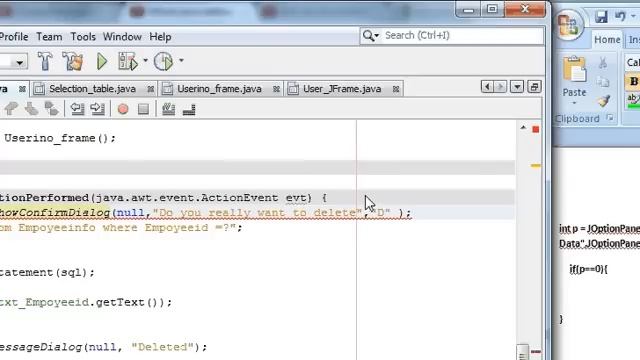
Task: Click 'Empoyeeinfo where Empoyeeid' SQL string
Action: (113, 228)
